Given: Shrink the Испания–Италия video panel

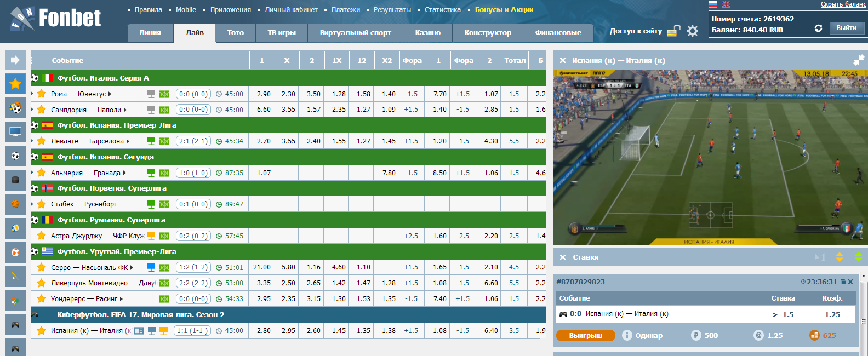Looking at the screenshot, I should (858, 60).
